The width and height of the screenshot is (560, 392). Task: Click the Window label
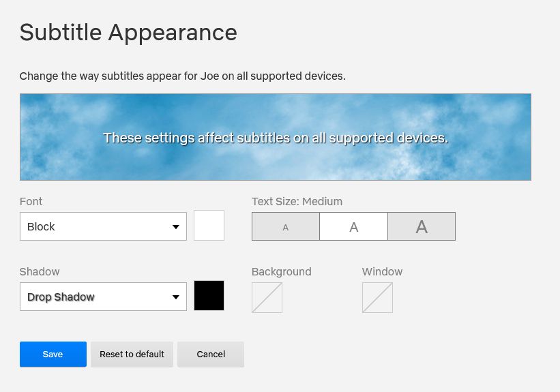point(382,271)
